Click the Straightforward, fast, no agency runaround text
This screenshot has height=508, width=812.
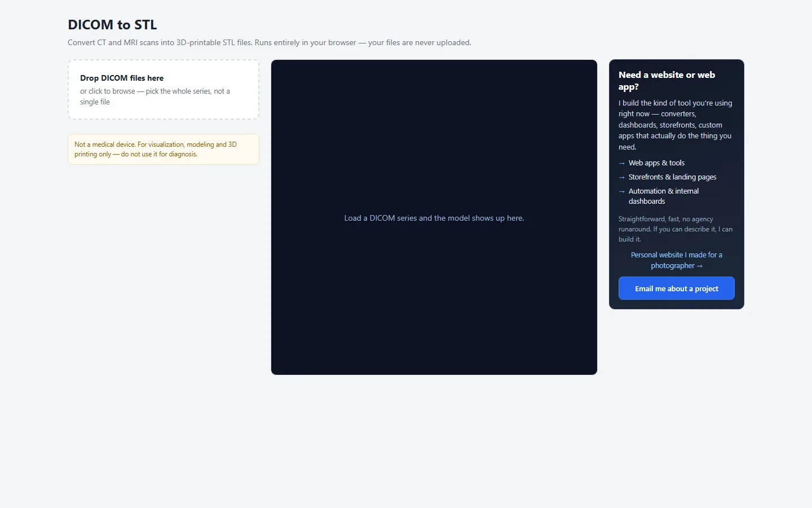pyautogui.click(x=676, y=229)
